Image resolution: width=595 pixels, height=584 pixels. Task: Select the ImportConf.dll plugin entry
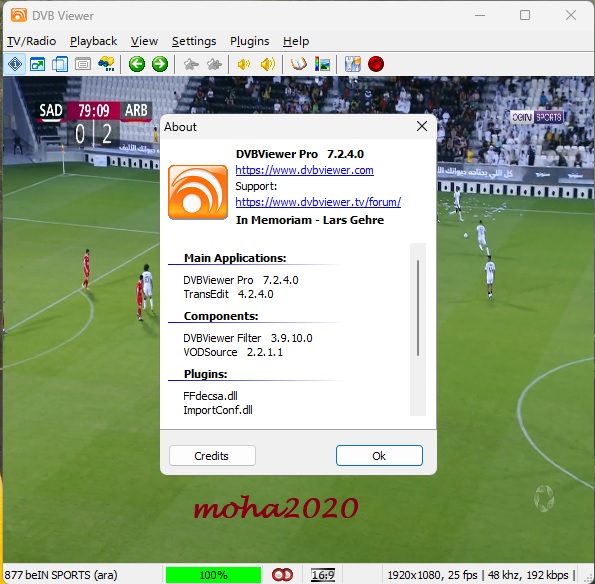(x=218, y=410)
